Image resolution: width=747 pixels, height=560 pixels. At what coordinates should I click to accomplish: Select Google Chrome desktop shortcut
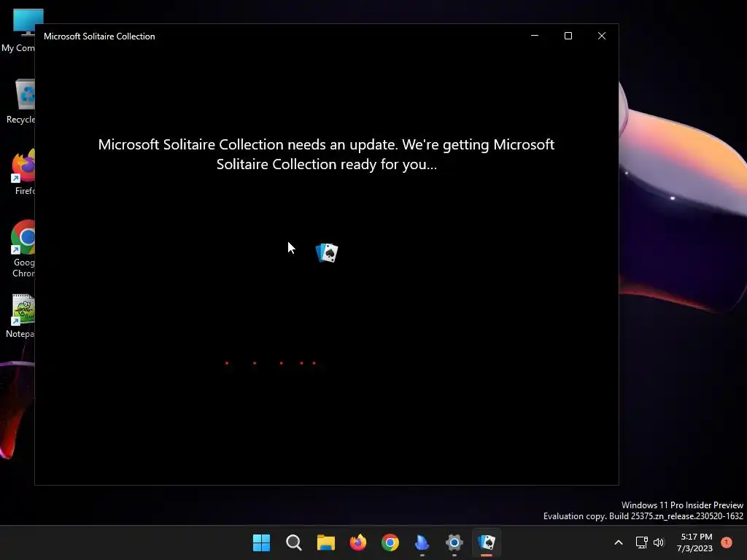pos(23,249)
